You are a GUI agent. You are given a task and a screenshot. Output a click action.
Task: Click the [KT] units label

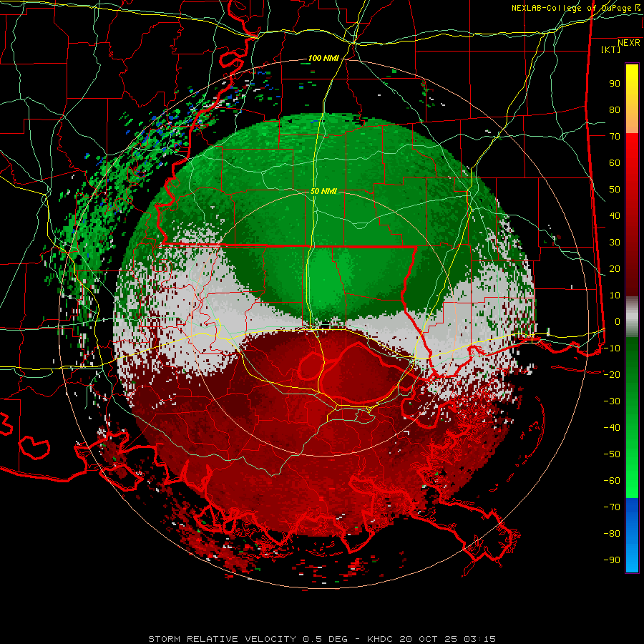(x=611, y=49)
